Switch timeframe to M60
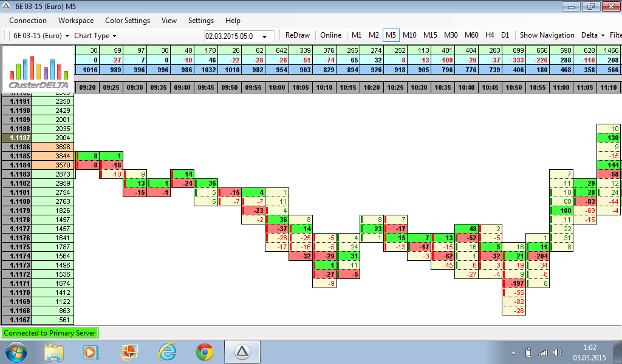 click(471, 35)
